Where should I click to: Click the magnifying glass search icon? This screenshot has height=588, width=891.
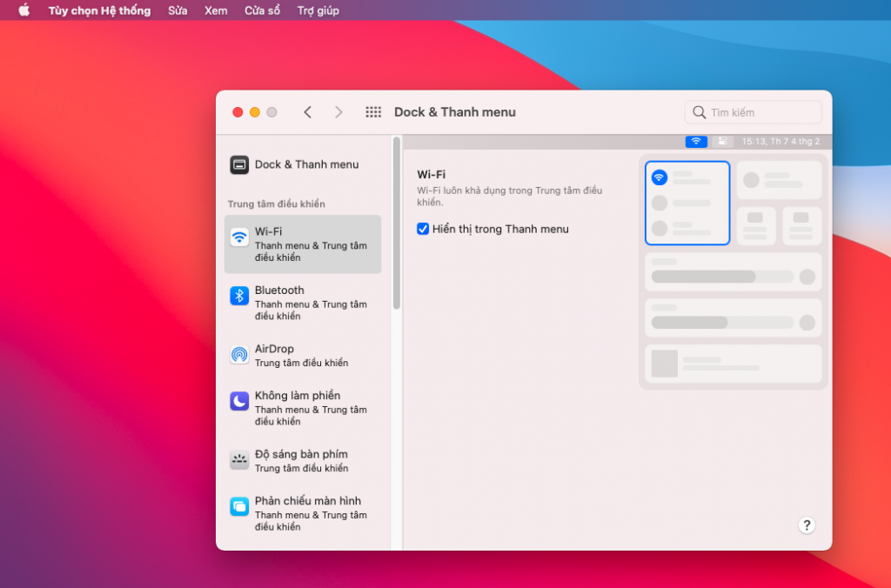point(700,112)
